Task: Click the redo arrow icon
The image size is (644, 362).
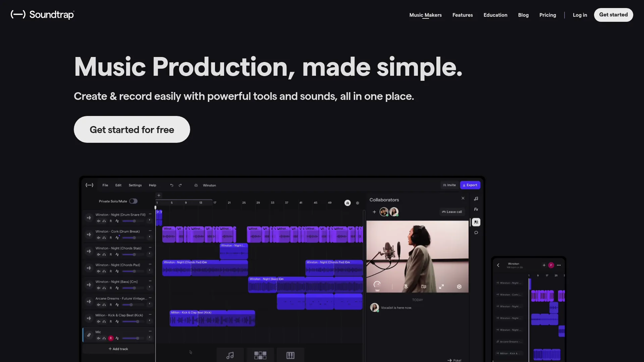Action: pyautogui.click(x=180, y=185)
